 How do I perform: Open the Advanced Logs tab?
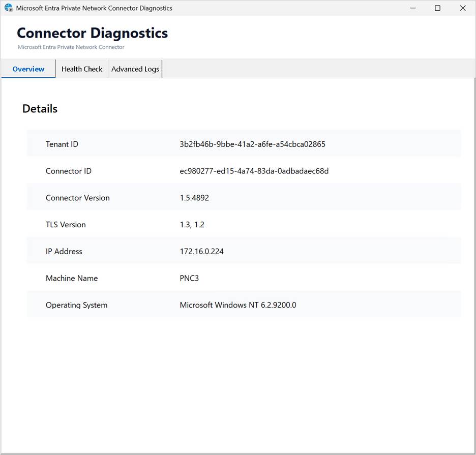[x=135, y=69]
